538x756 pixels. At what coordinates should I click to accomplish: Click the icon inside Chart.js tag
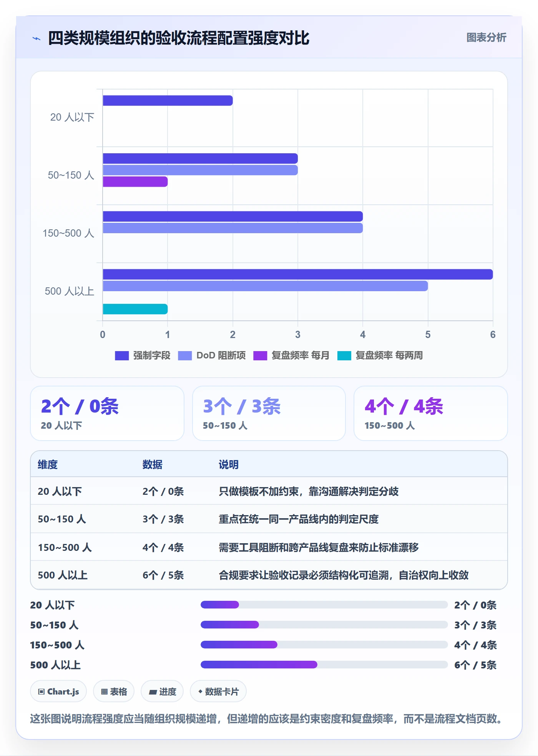tap(42, 692)
